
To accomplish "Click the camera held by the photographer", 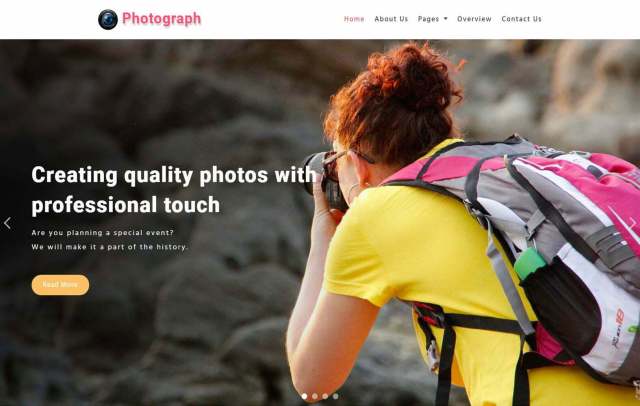I will click(x=324, y=180).
